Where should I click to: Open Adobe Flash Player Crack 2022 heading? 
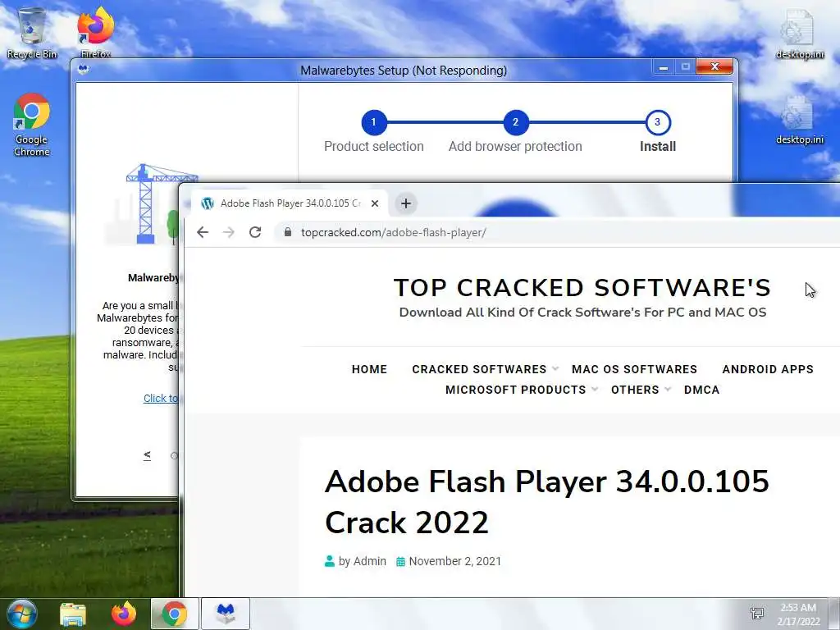[x=547, y=501]
